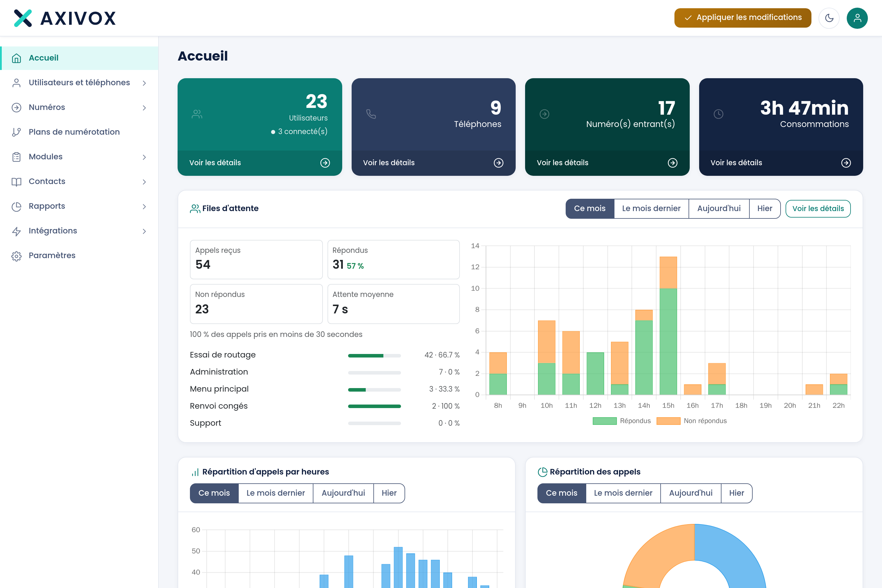Select Aujourd'hui in Files d'attente
Image resolution: width=882 pixels, height=588 pixels.
click(719, 208)
